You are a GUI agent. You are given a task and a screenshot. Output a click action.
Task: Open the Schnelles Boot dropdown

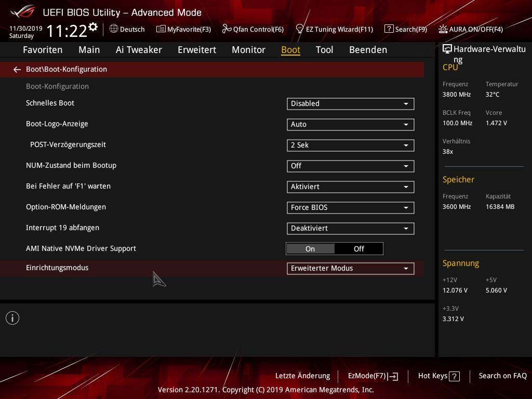pos(351,104)
